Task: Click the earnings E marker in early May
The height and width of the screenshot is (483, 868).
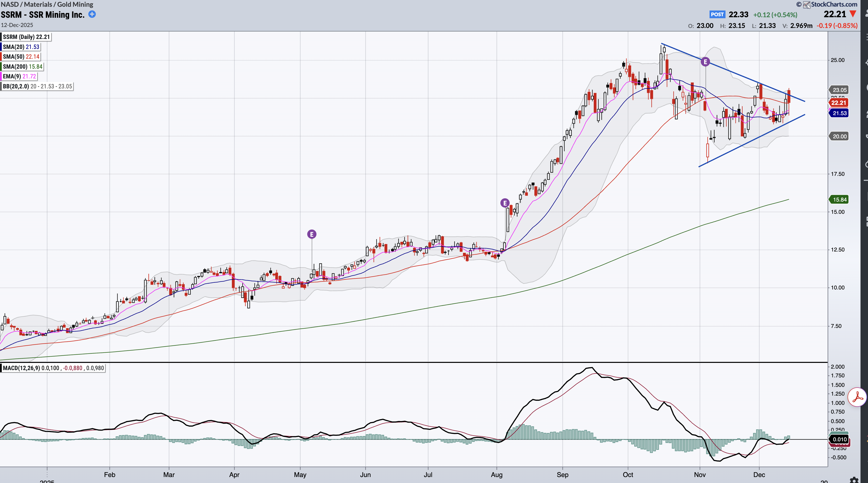Action: [312, 234]
